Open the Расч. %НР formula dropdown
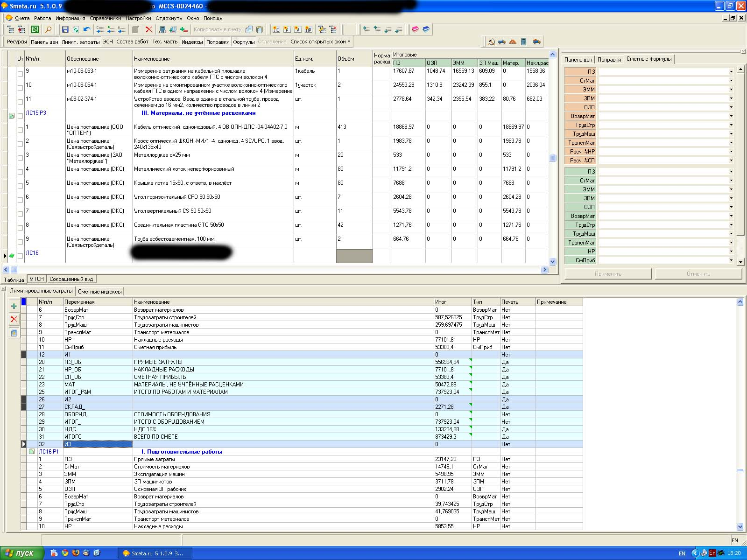Viewport: 747px width, 560px height. tap(731, 152)
